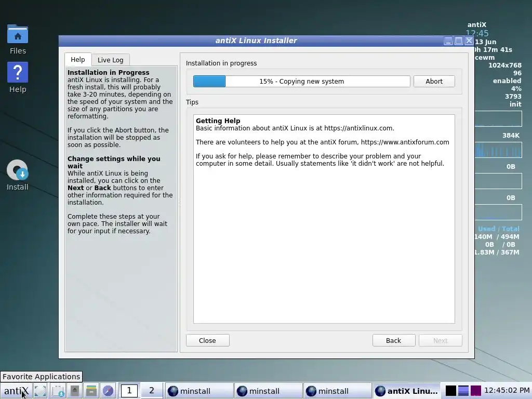
Task: Click the blue system tray icon
Action: pyautogui.click(x=463, y=391)
